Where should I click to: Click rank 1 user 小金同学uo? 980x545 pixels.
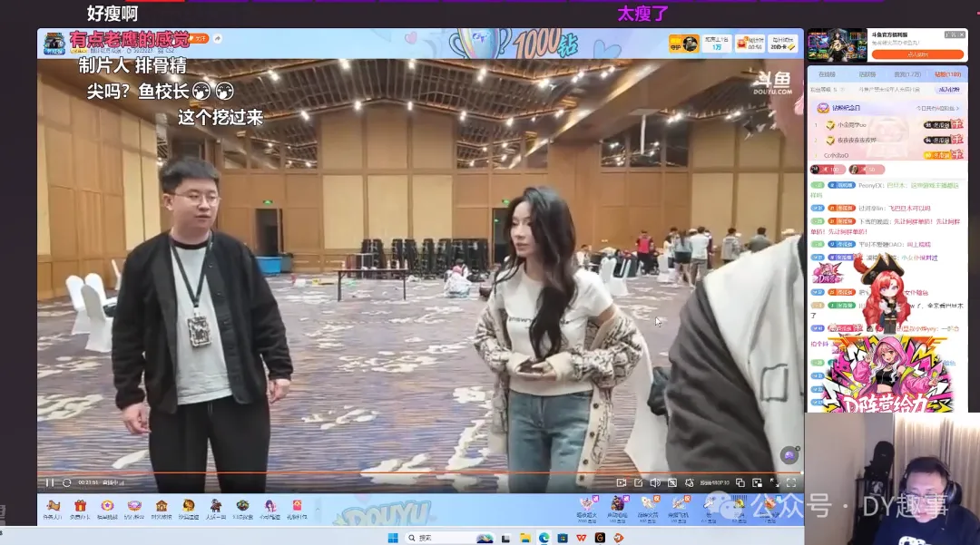click(x=852, y=125)
